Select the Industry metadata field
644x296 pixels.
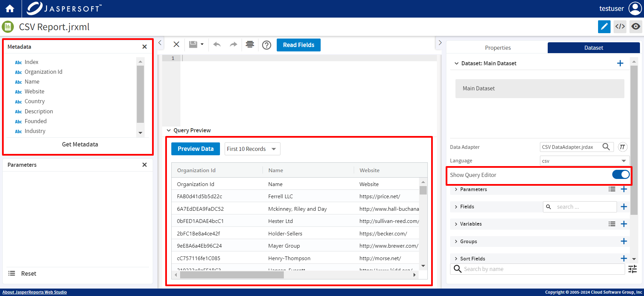pyautogui.click(x=35, y=131)
